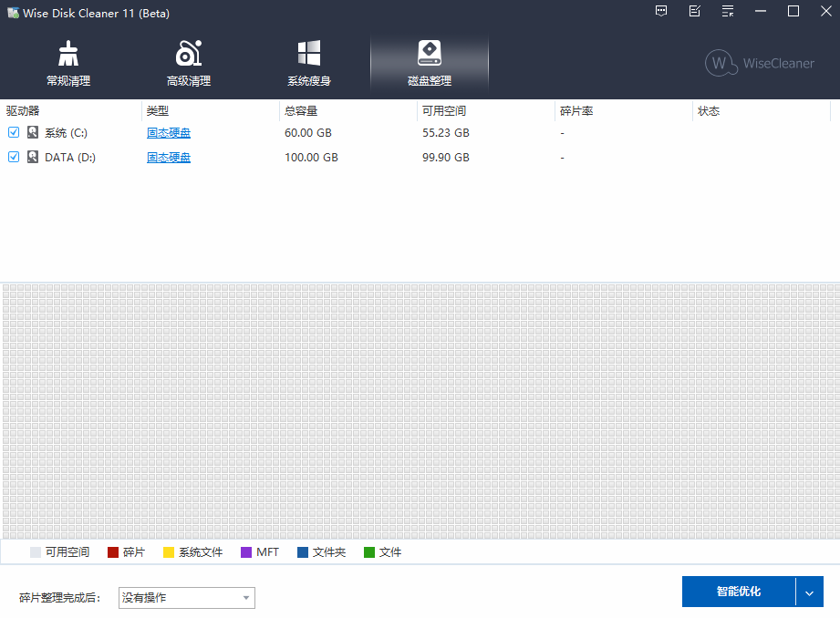Click the 碎片率 column header
This screenshot has height=618, width=840.
coord(575,110)
